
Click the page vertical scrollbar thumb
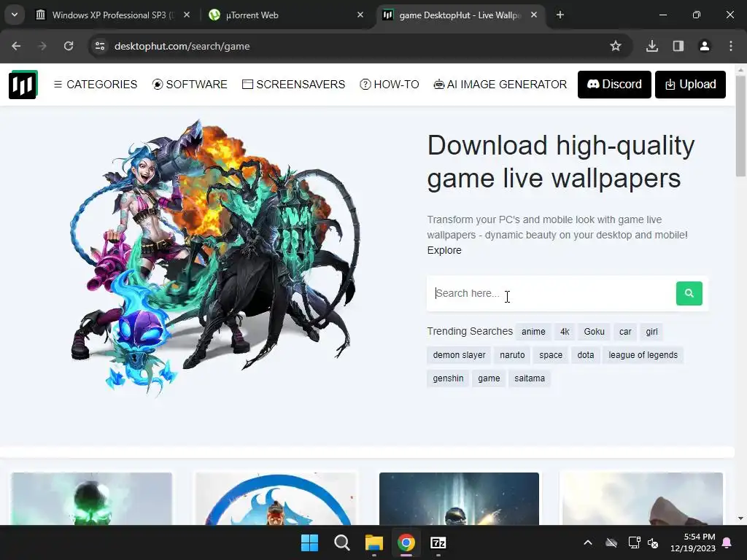click(740, 125)
